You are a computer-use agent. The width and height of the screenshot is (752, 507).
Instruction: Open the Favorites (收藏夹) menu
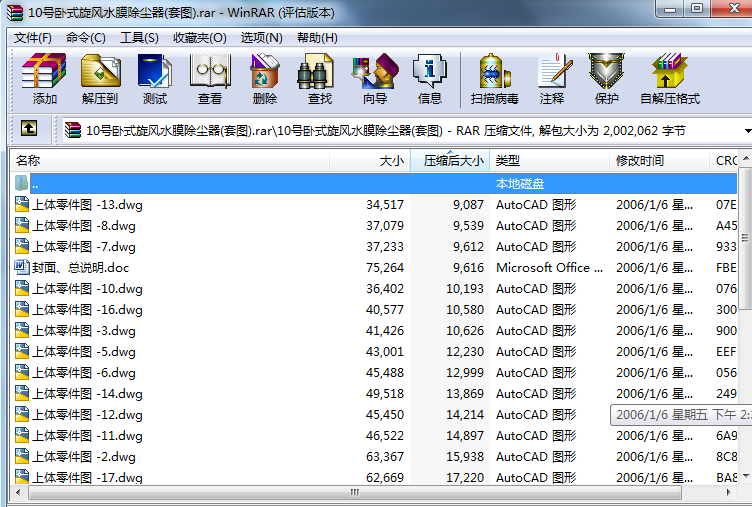200,37
